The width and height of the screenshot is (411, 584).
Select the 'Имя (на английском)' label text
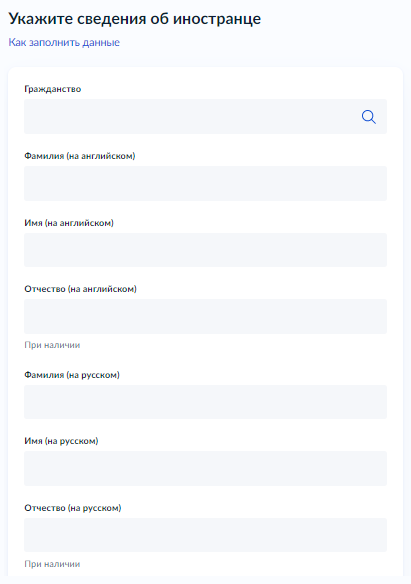69,223
